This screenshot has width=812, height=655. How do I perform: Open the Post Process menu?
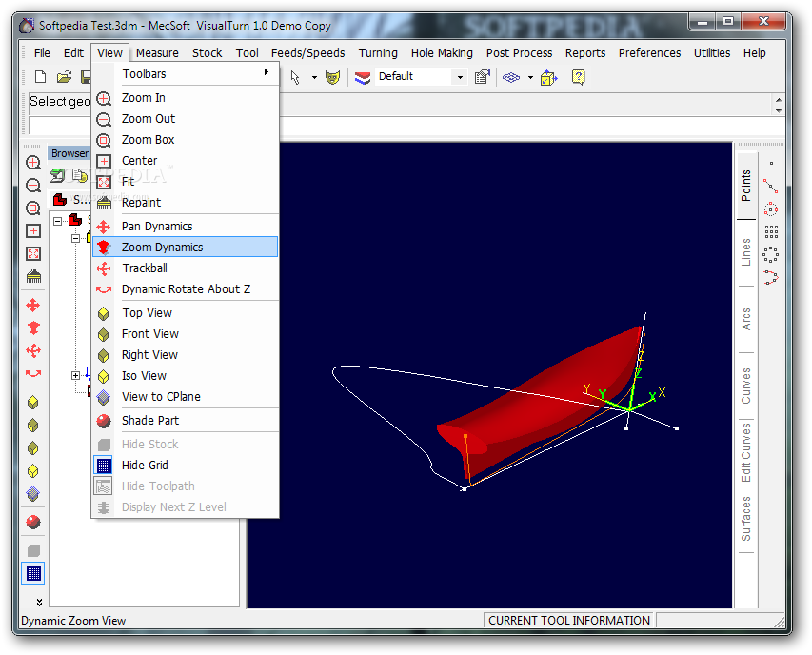[519, 52]
